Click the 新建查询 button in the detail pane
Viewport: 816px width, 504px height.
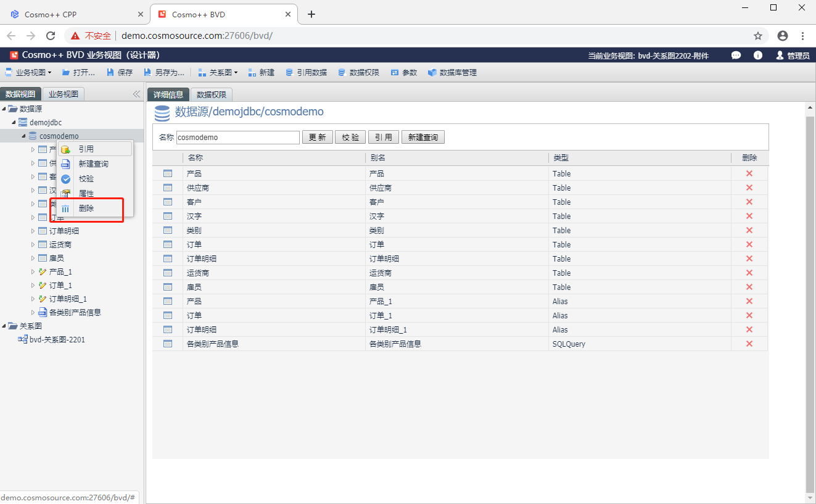423,138
